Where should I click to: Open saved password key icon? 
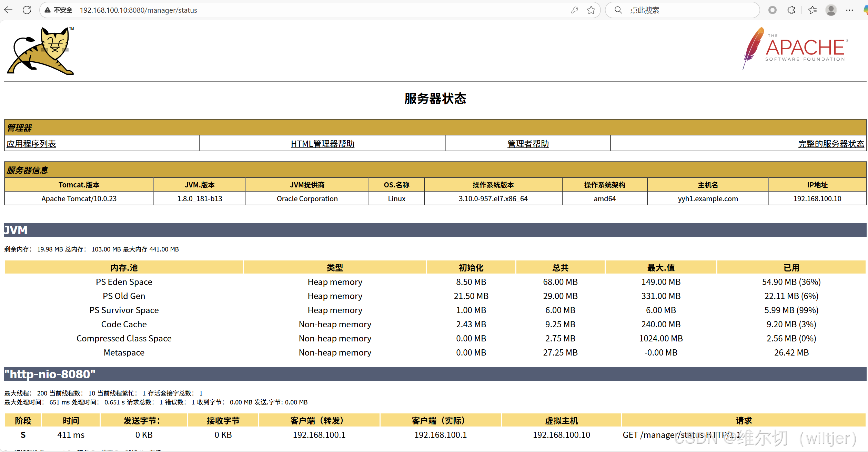pyautogui.click(x=574, y=10)
